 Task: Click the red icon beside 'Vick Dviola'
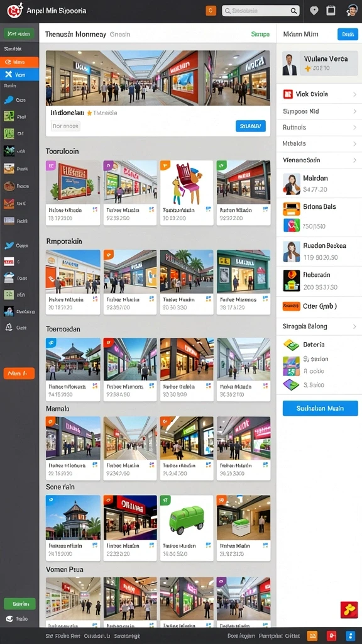pyautogui.click(x=288, y=94)
